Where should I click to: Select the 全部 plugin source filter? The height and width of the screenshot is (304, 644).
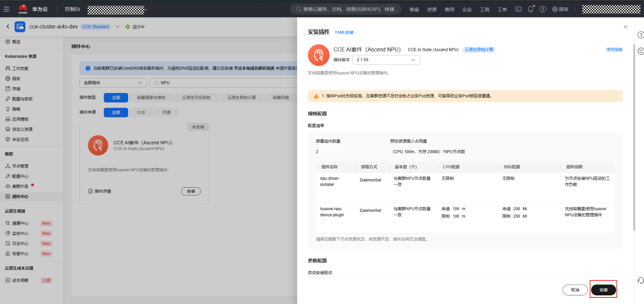pos(116,112)
